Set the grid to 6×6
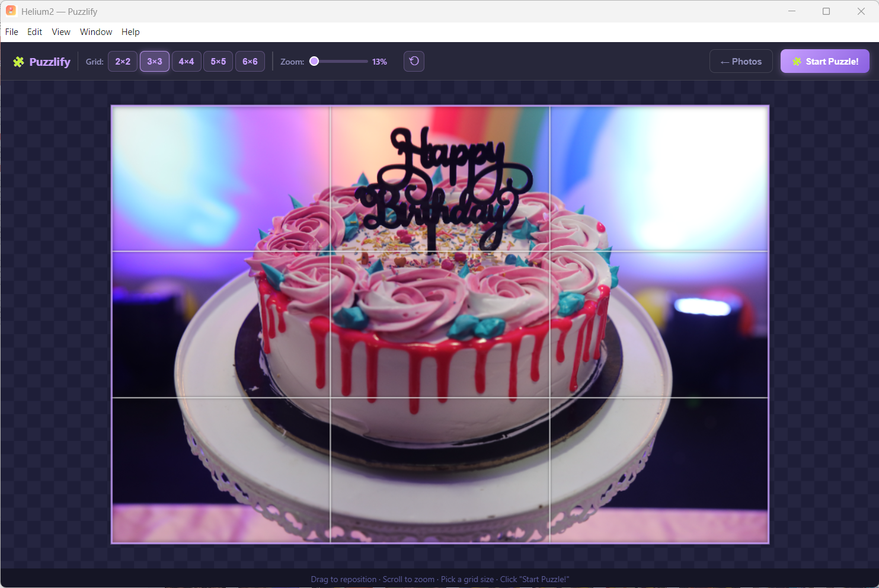The width and height of the screenshot is (879, 588). [250, 61]
